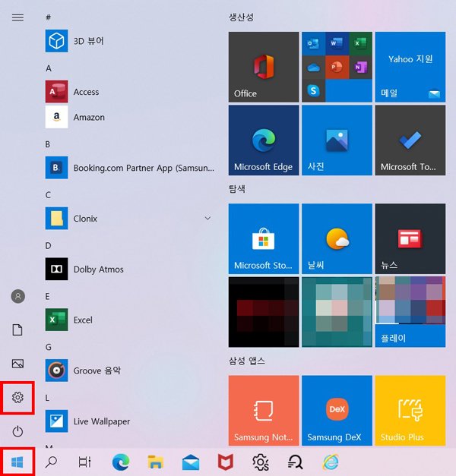Open Microsoft Edge from taskbar
456x476 pixels.
tap(121, 462)
